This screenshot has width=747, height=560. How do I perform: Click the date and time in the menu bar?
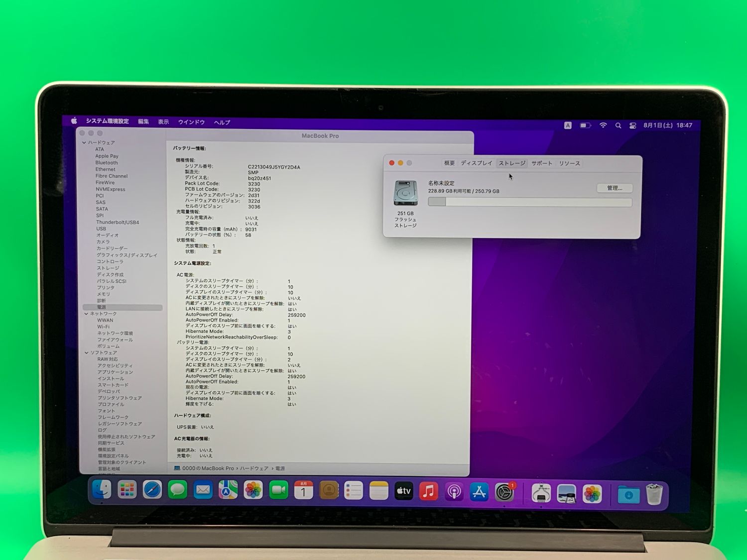[668, 125]
